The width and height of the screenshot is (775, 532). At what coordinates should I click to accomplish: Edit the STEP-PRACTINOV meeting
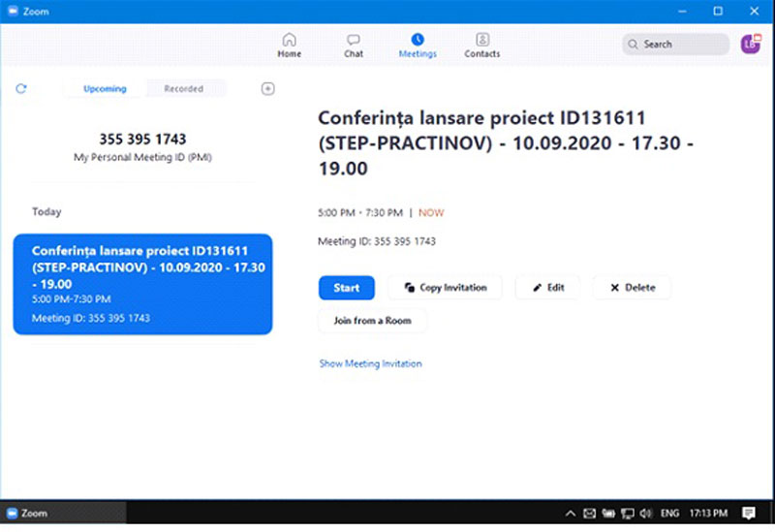pyautogui.click(x=547, y=288)
